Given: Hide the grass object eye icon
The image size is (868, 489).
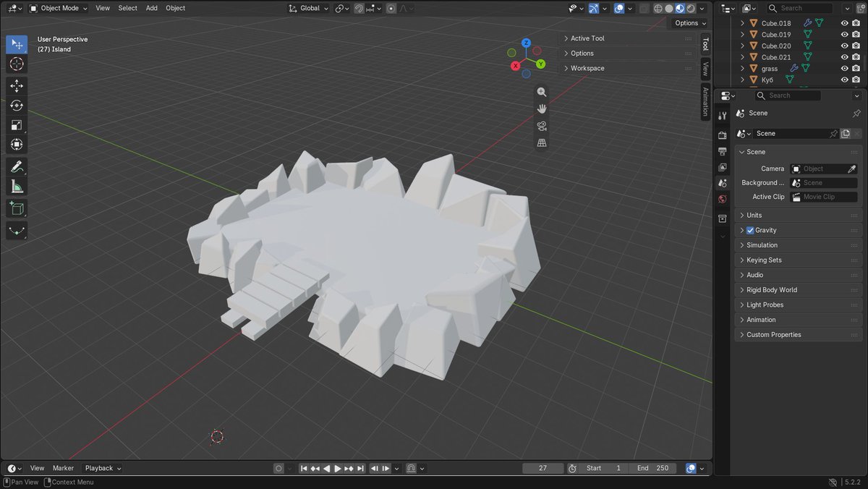Looking at the screenshot, I should (844, 69).
